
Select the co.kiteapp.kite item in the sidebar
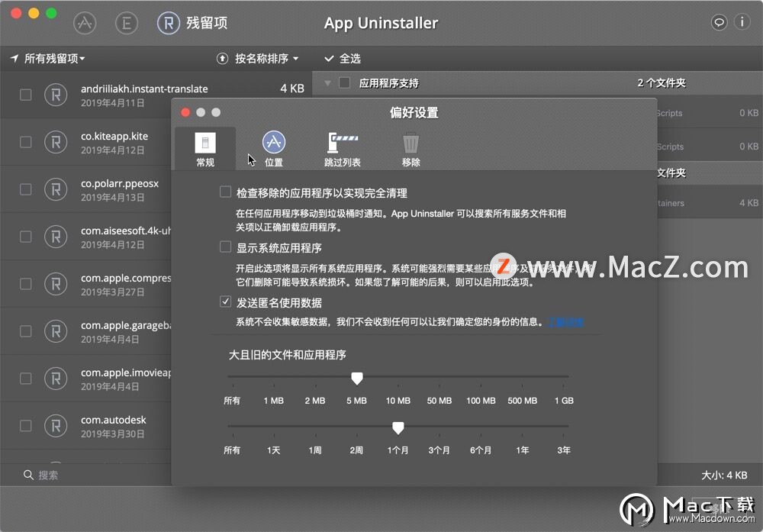(x=114, y=142)
